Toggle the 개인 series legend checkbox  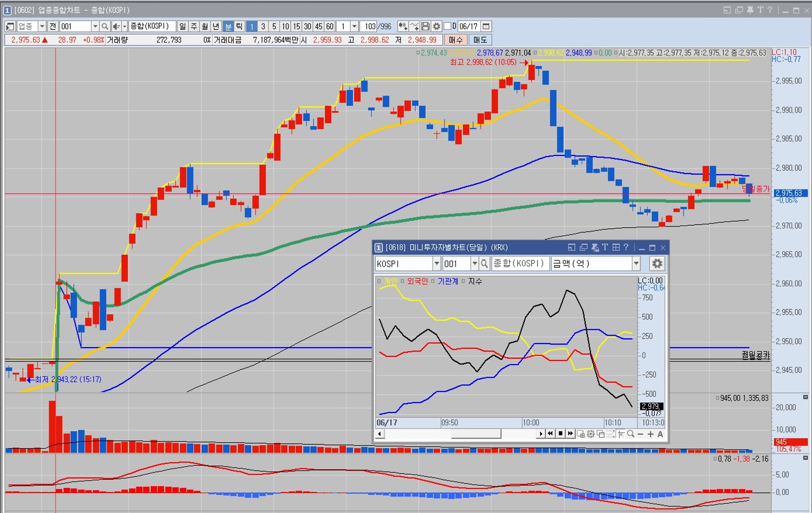coord(379,281)
